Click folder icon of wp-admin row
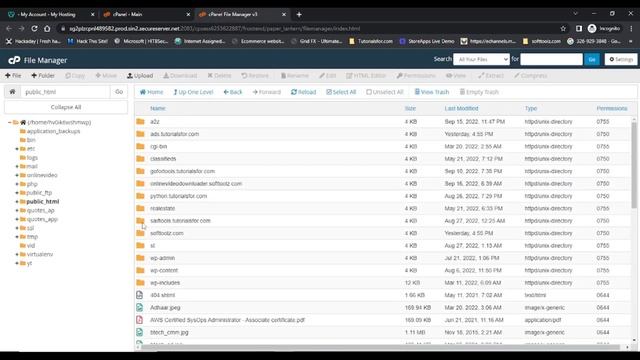 [140, 258]
